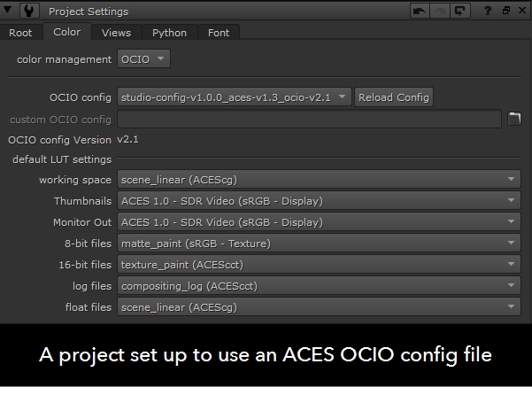Click the custom OCIO config text field
Screen dimensions: 532x395
(x=309, y=119)
